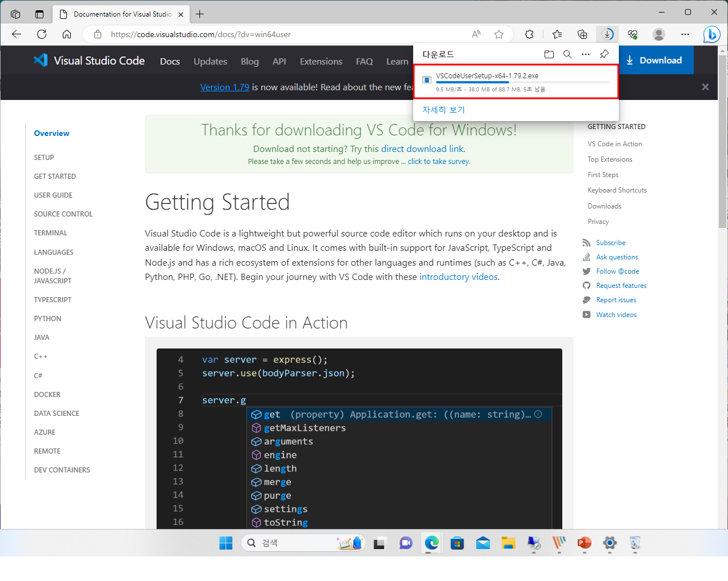Jump to Keyboard Shortcuts section link
The image size is (728, 581).
(x=617, y=190)
